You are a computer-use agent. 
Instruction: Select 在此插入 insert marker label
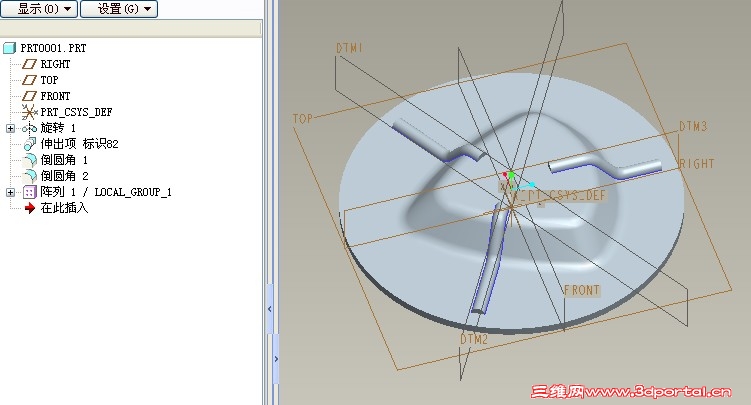[x=64, y=208]
